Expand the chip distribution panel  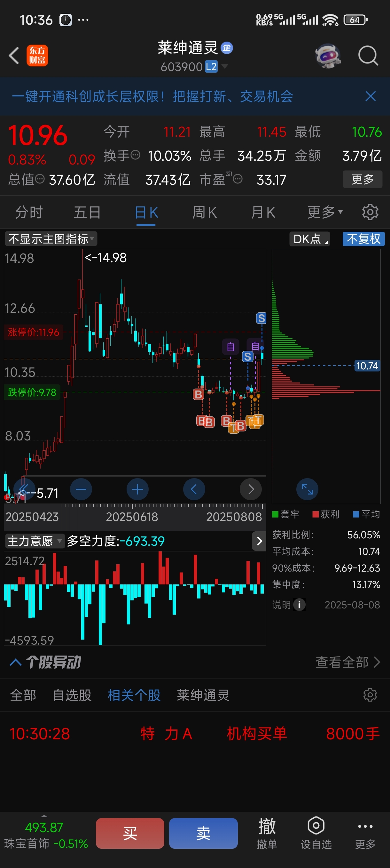click(307, 489)
